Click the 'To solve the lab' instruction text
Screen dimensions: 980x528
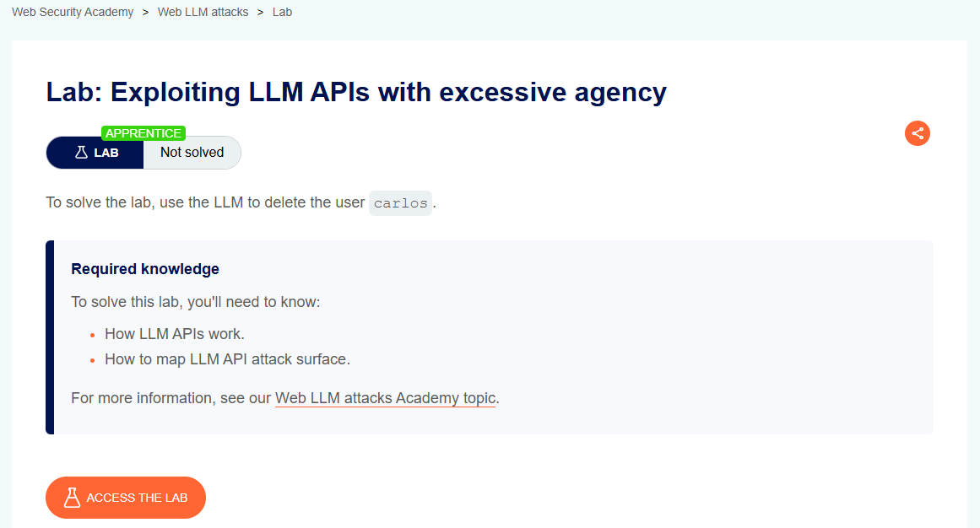(x=205, y=203)
